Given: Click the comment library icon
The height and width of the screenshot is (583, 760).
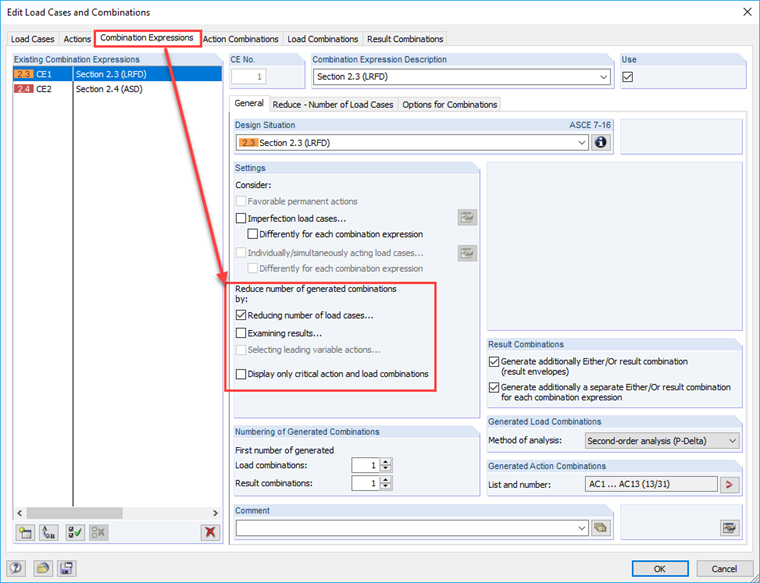Looking at the screenshot, I should (600, 528).
